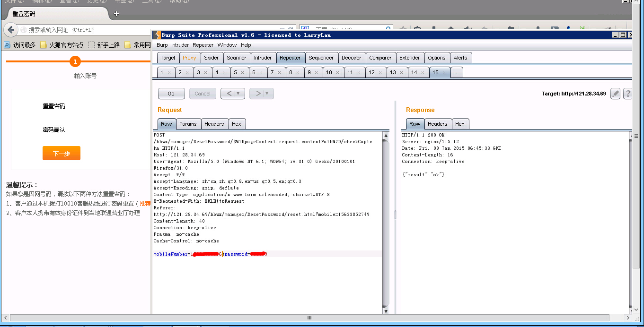Viewport: 644px width, 327px height.
Task: Expand the previous-request history dropdown arrow
Action: coord(238,94)
